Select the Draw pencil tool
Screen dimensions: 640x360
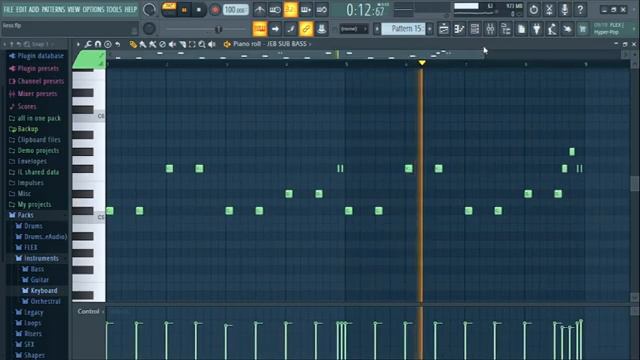pos(133,44)
